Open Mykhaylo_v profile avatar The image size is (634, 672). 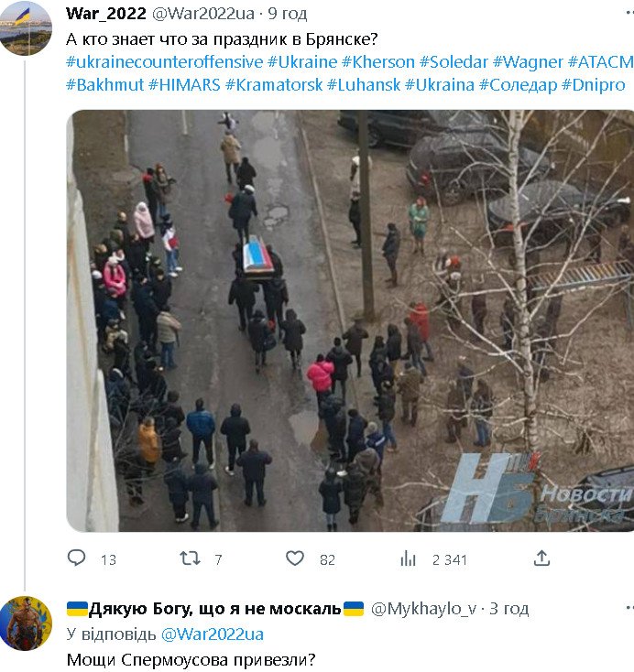26,623
